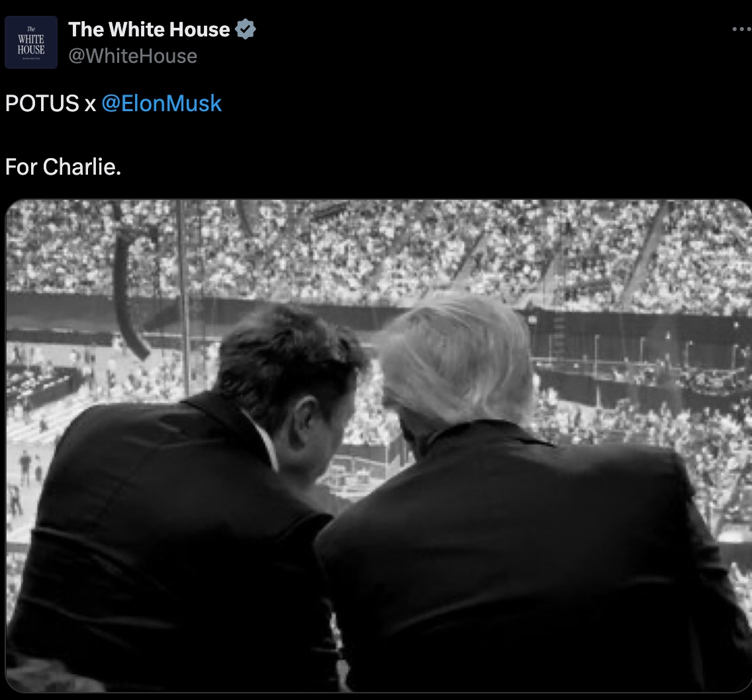The width and height of the screenshot is (752, 700).
Task: Click the "POTUS x" text in tweet
Action: [x=50, y=104]
